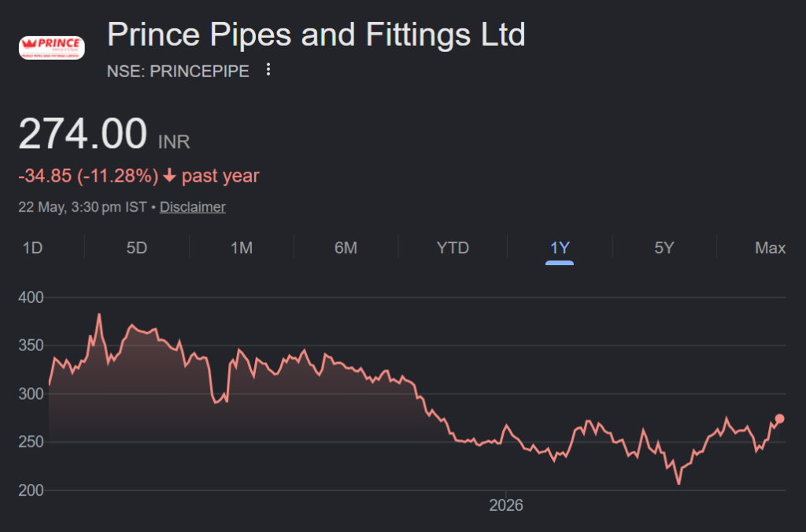Click the latest price dot on chart
Image resolution: width=806 pixels, height=532 pixels.
(780, 419)
